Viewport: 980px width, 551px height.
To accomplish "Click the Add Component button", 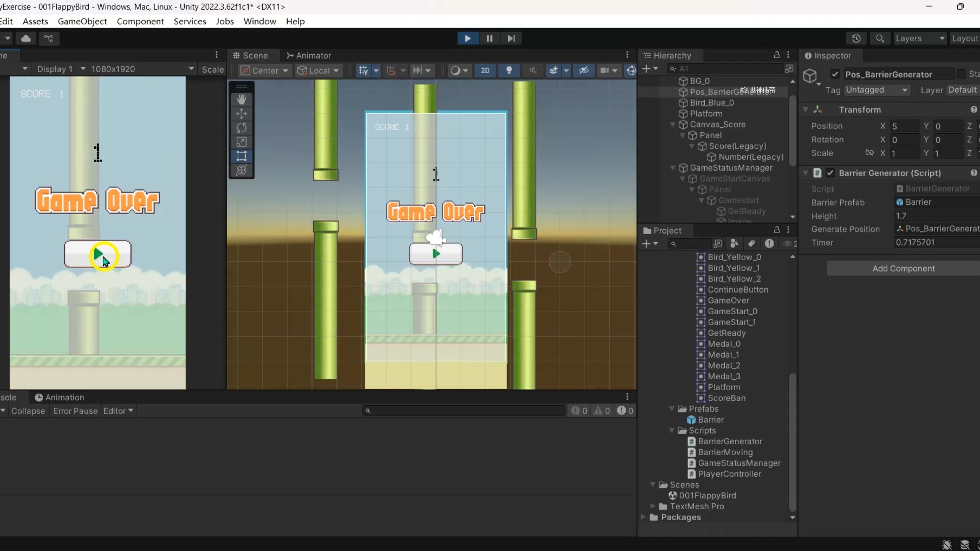I will (x=903, y=268).
